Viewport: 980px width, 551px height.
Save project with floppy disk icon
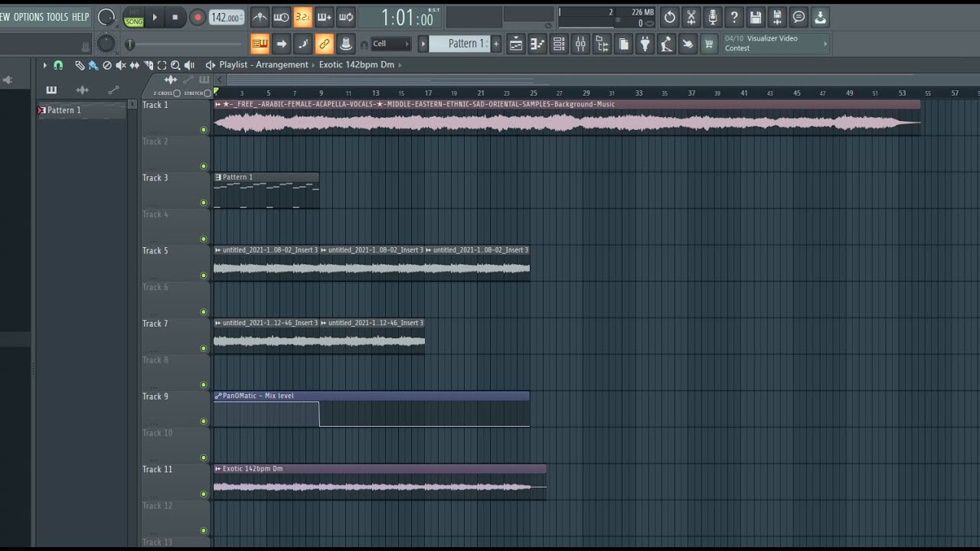click(x=756, y=17)
